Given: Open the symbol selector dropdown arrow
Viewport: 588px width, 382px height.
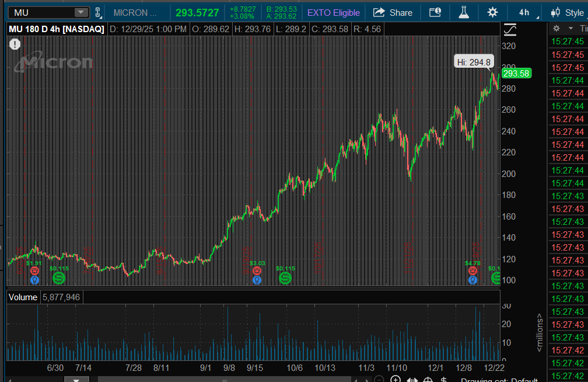Looking at the screenshot, I should coord(81,13).
